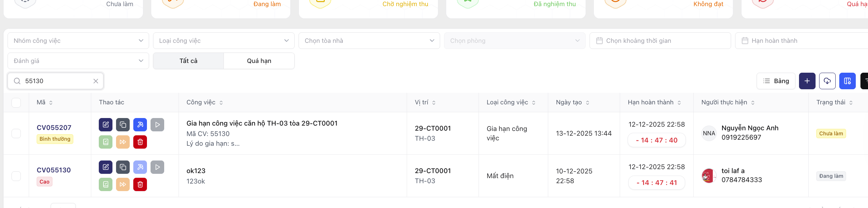Viewport: 868px width, 208px height.
Task: Click the copy icon for task CV055207
Action: [123, 125]
